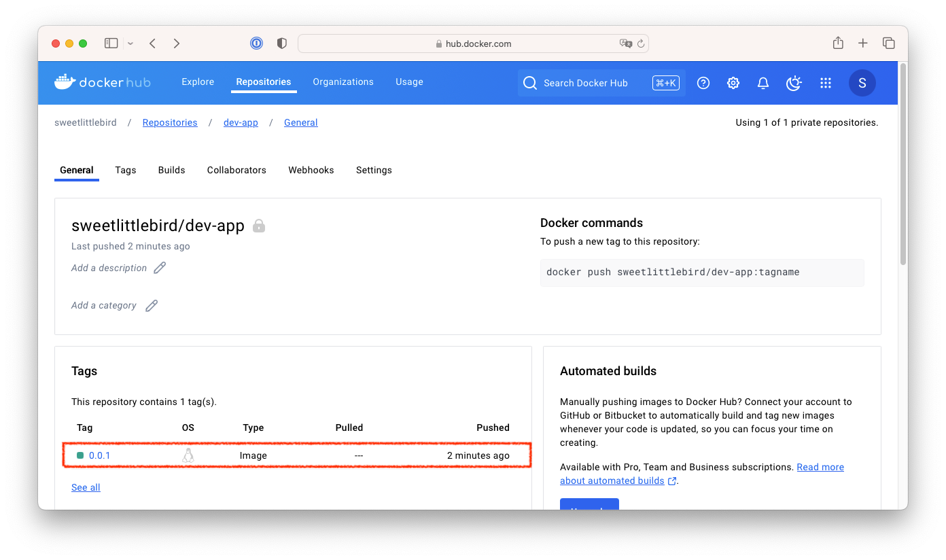Click the 'Image' type cell
The width and height of the screenshot is (946, 560).
(x=253, y=455)
